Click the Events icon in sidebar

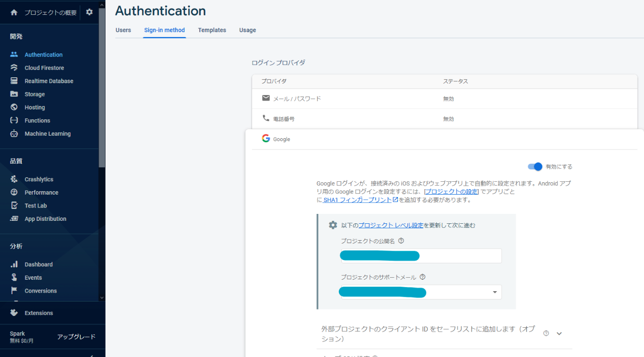point(14,277)
